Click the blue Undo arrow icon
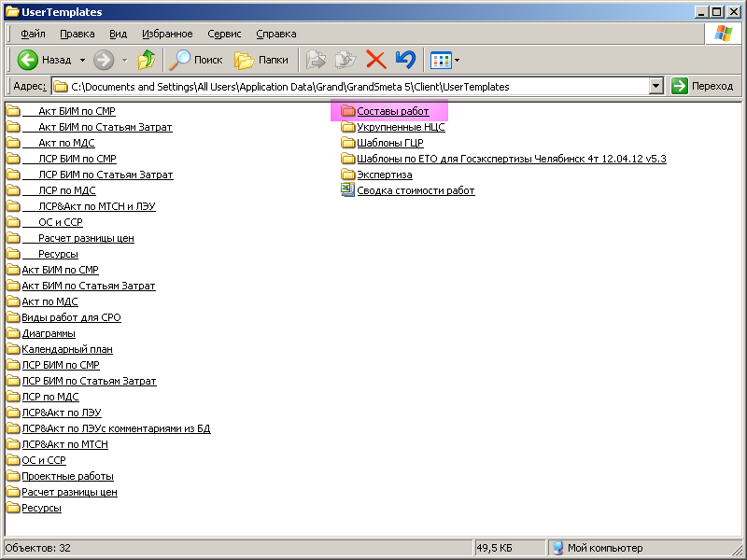 (405, 60)
